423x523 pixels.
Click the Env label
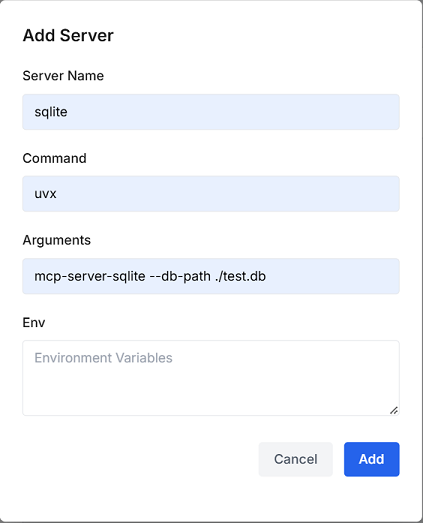[34, 323]
